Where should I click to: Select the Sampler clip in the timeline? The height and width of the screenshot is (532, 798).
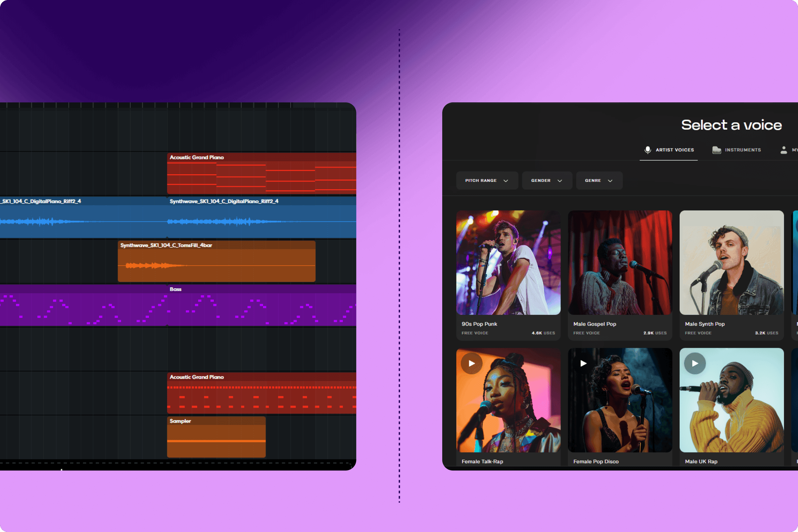pyautogui.click(x=216, y=437)
